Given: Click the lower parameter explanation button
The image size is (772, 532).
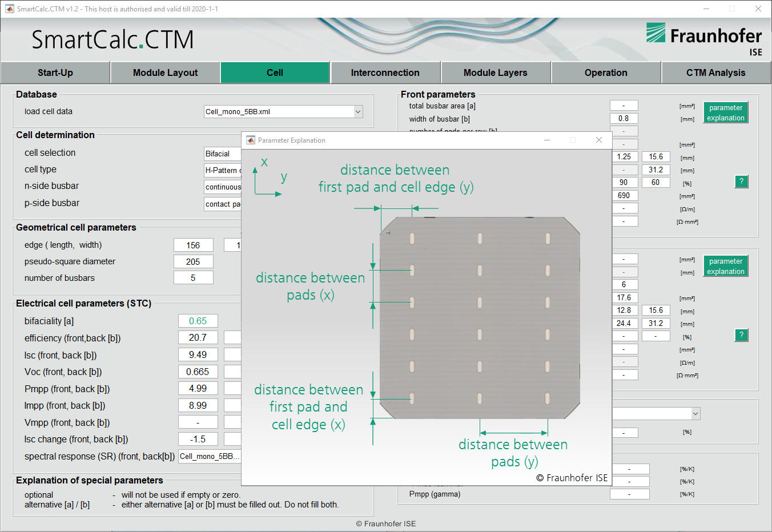Looking at the screenshot, I should click(725, 265).
